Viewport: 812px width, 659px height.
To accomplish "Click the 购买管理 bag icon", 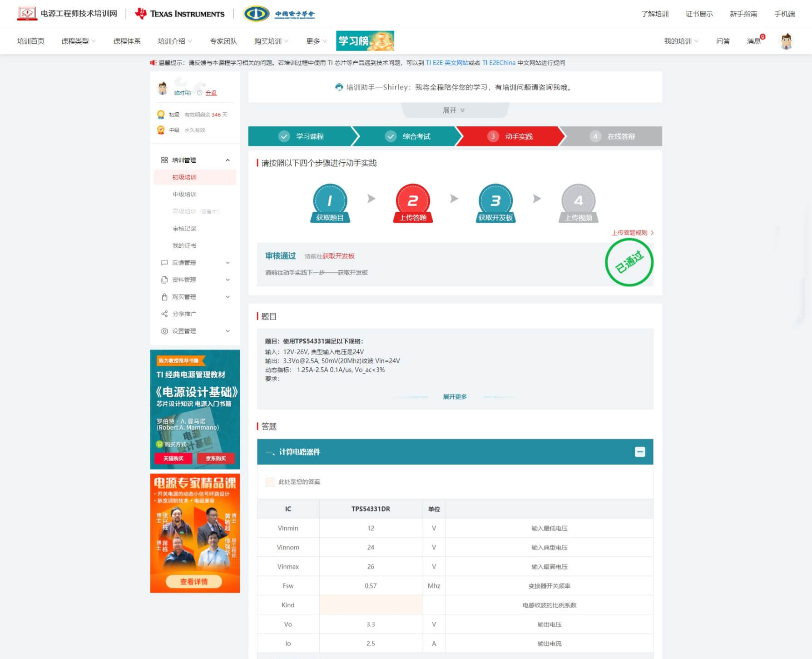I will coord(164,297).
